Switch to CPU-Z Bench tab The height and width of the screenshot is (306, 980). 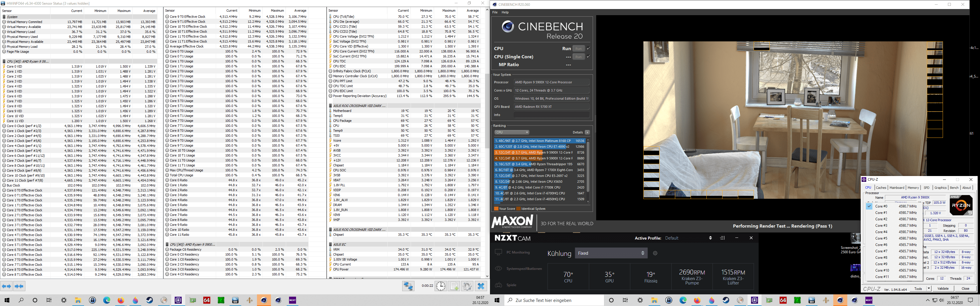coord(954,187)
